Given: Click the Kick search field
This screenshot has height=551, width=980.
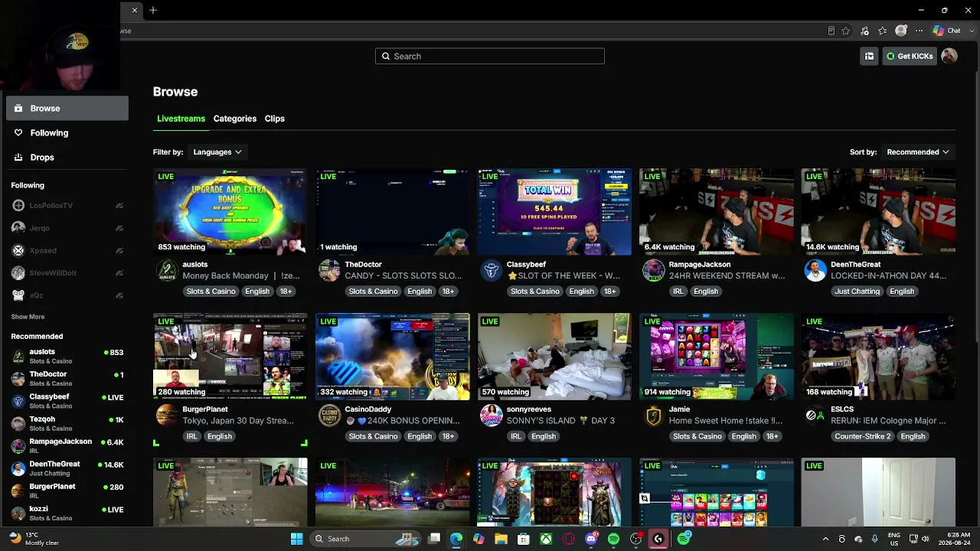Looking at the screenshot, I should tap(490, 56).
